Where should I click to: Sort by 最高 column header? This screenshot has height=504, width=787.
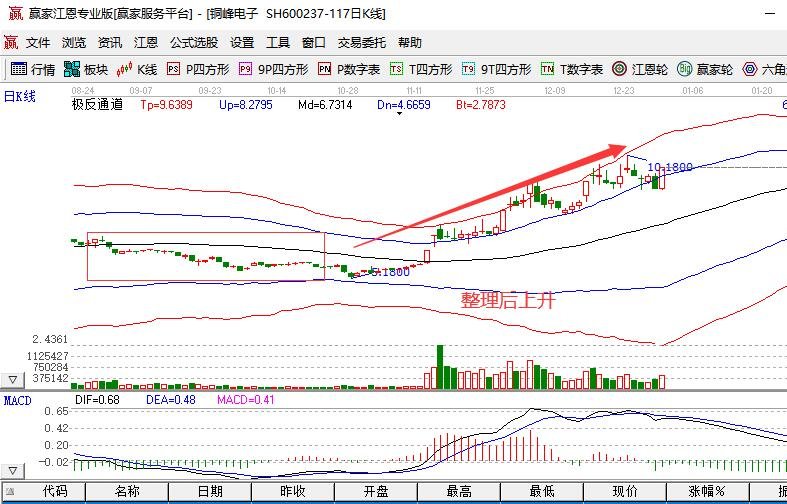[459, 491]
